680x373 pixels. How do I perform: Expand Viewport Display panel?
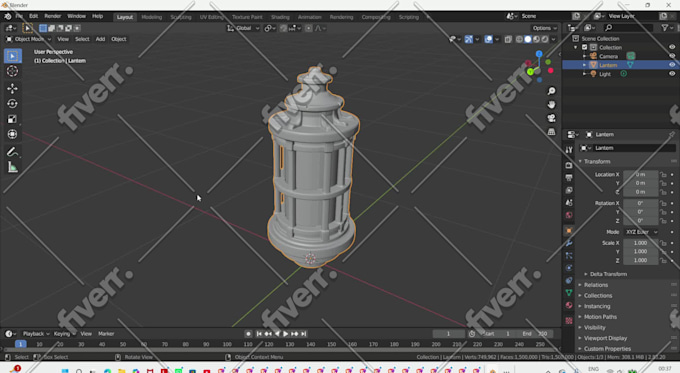click(605, 338)
